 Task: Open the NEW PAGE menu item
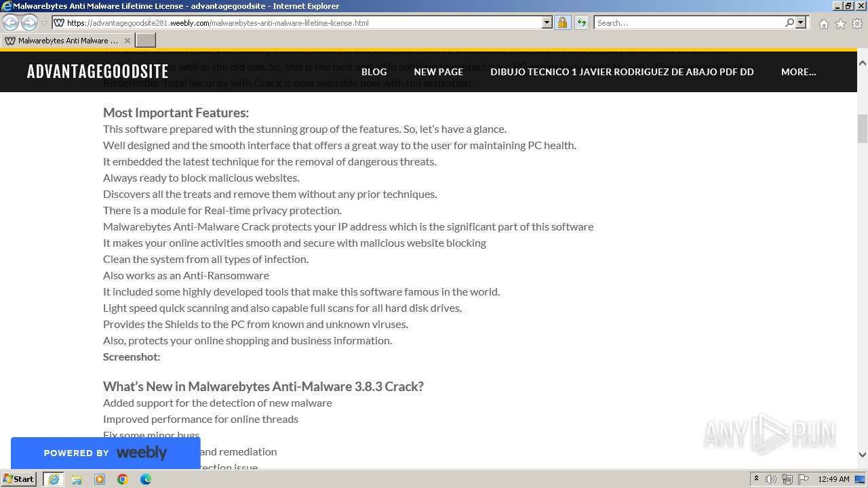point(438,72)
